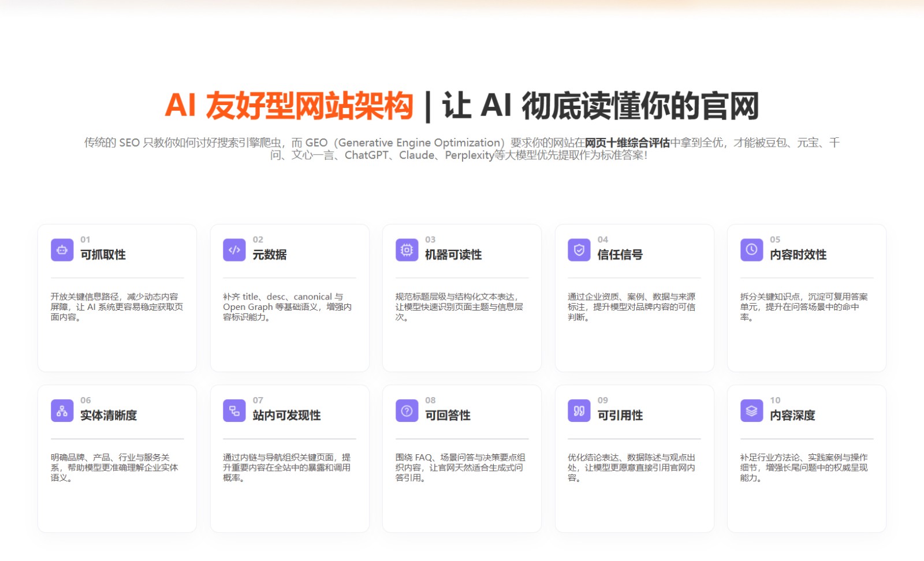The height and width of the screenshot is (561, 924).
Task: Click the description starting 通过企业资质
Action: point(632,306)
